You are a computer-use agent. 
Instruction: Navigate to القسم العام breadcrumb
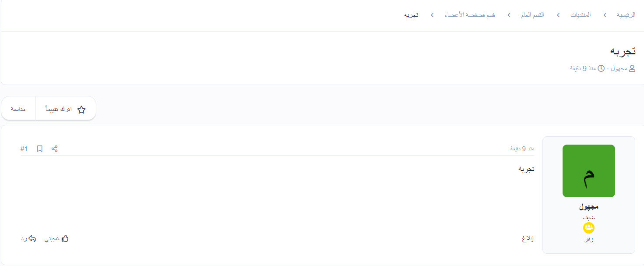tap(532, 15)
